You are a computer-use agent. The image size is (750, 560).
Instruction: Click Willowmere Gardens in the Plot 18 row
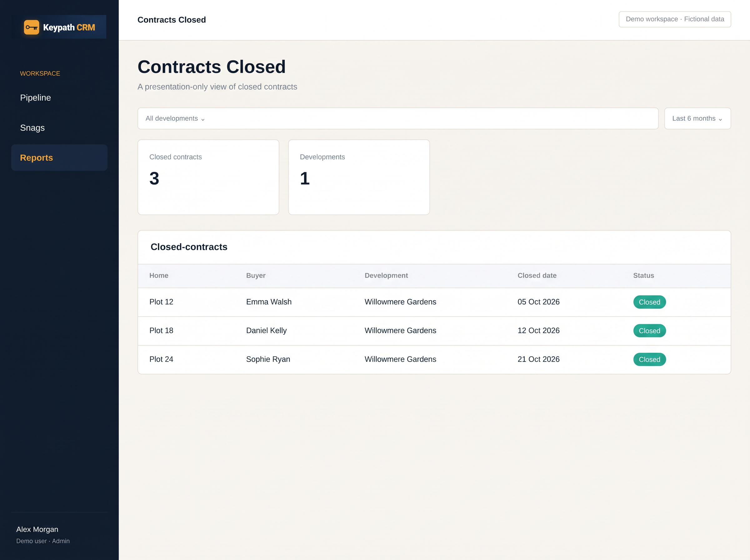click(x=400, y=331)
